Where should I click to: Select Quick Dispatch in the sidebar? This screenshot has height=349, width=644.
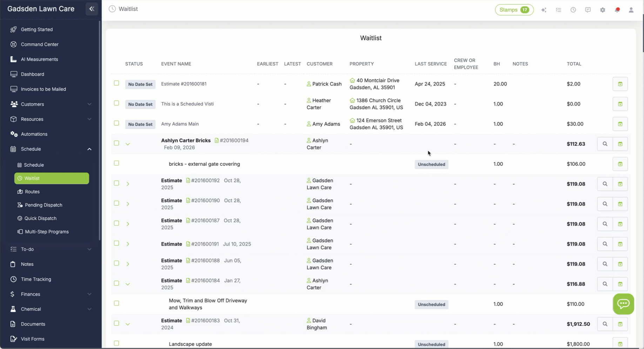[40, 218]
